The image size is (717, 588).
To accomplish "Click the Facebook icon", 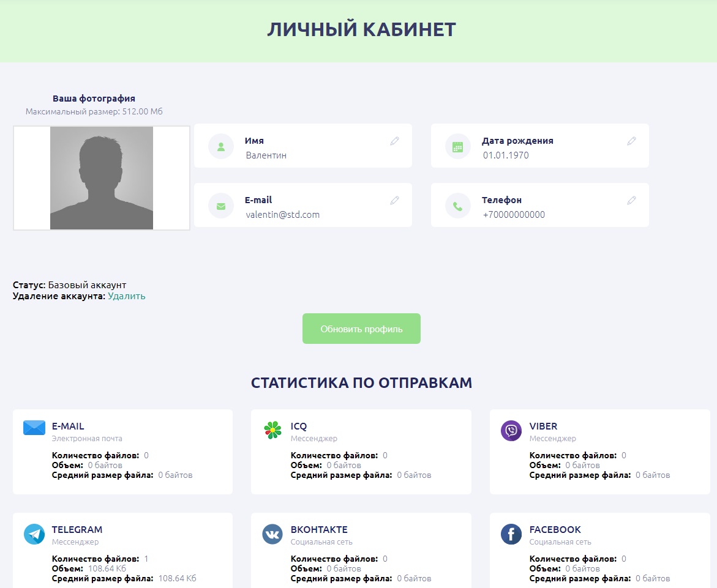I will (x=511, y=534).
